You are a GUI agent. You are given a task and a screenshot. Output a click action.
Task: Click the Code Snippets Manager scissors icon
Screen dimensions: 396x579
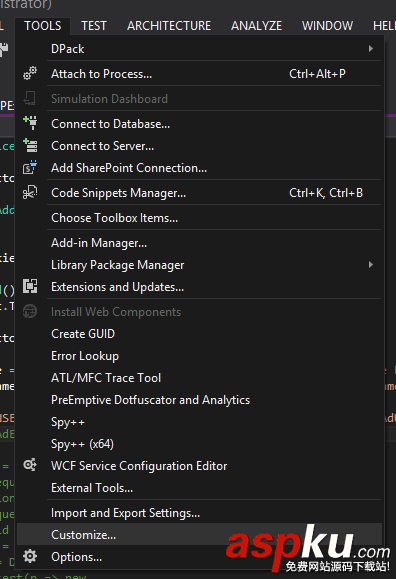click(x=30, y=192)
